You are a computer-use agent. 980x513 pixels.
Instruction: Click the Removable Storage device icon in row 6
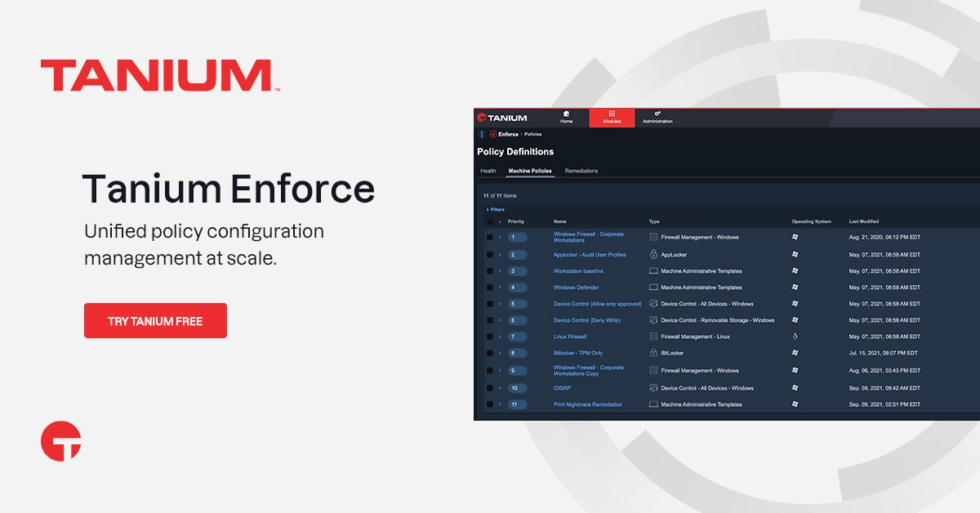(653, 319)
